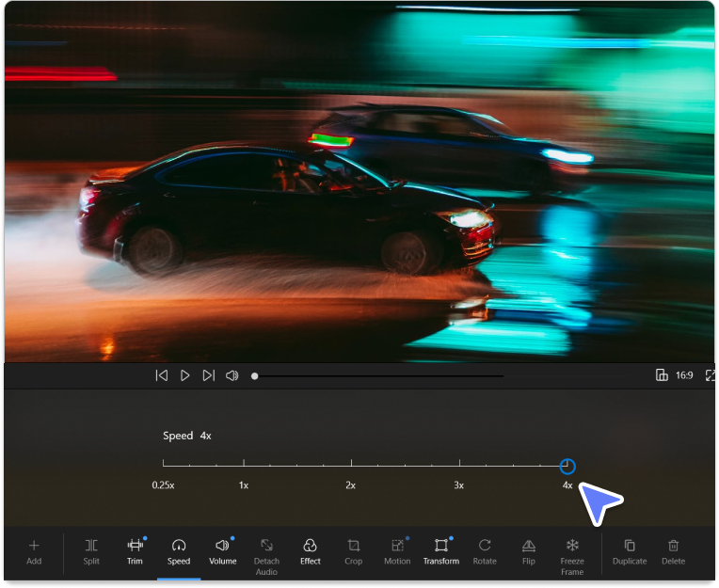Open the Trim tool
Image resolution: width=719 pixels, height=588 pixels.
click(x=135, y=552)
